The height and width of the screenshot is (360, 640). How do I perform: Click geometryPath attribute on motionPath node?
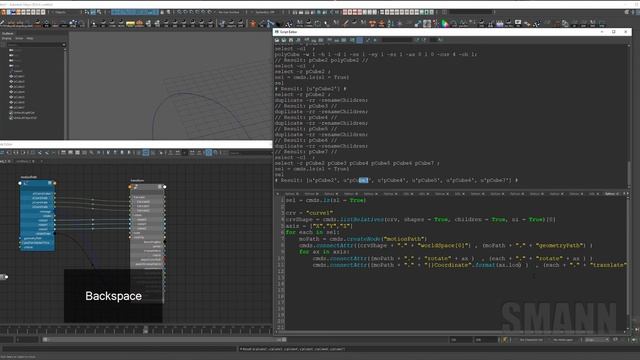click(33, 238)
